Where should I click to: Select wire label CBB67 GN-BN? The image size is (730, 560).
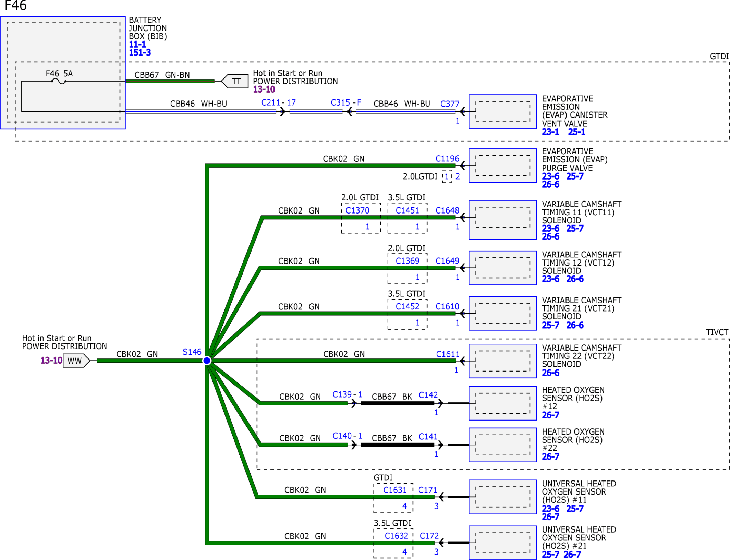pyautogui.click(x=162, y=75)
